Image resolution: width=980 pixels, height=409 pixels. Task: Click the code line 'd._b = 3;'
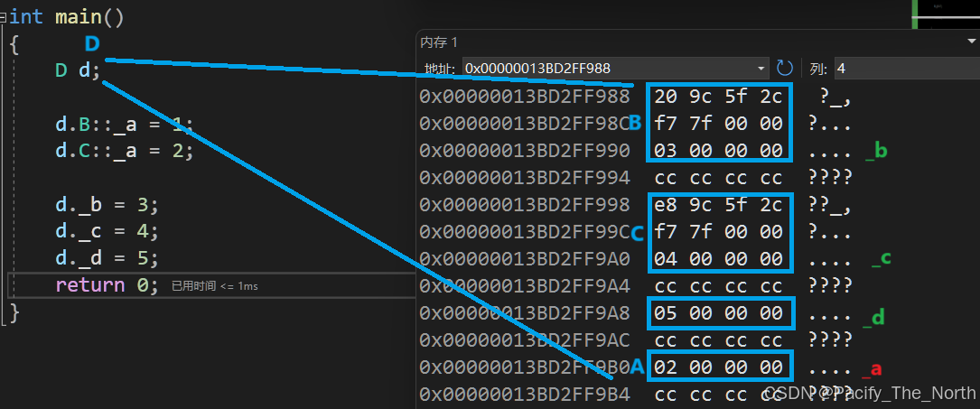[107, 205]
